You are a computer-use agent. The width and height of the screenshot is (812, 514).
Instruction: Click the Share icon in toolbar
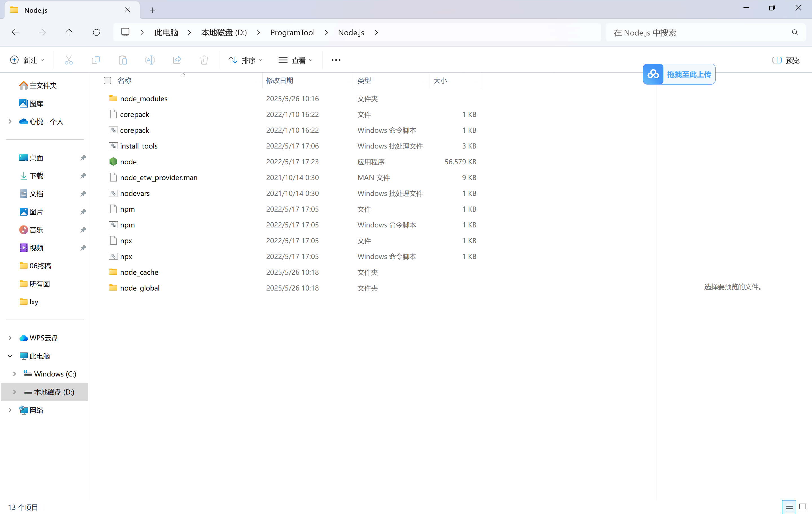(177, 60)
